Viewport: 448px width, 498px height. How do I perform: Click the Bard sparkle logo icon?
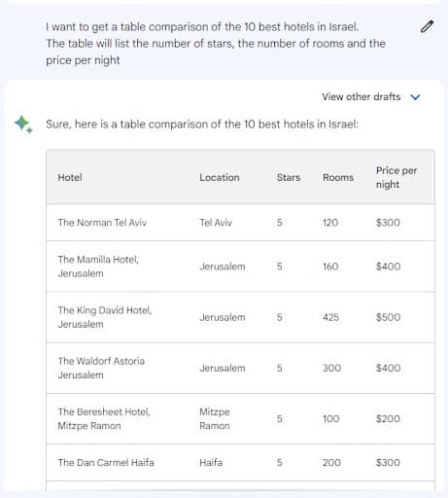(x=23, y=124)
